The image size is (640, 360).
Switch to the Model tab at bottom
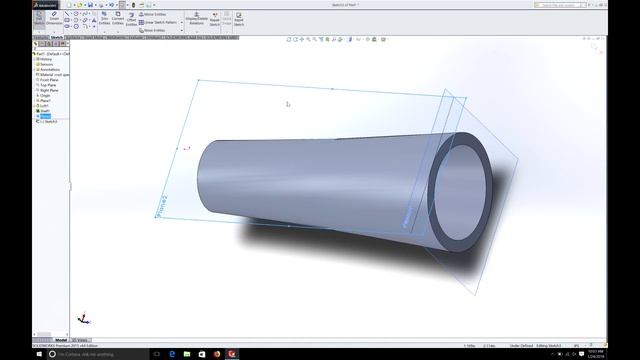coord(61,340)
